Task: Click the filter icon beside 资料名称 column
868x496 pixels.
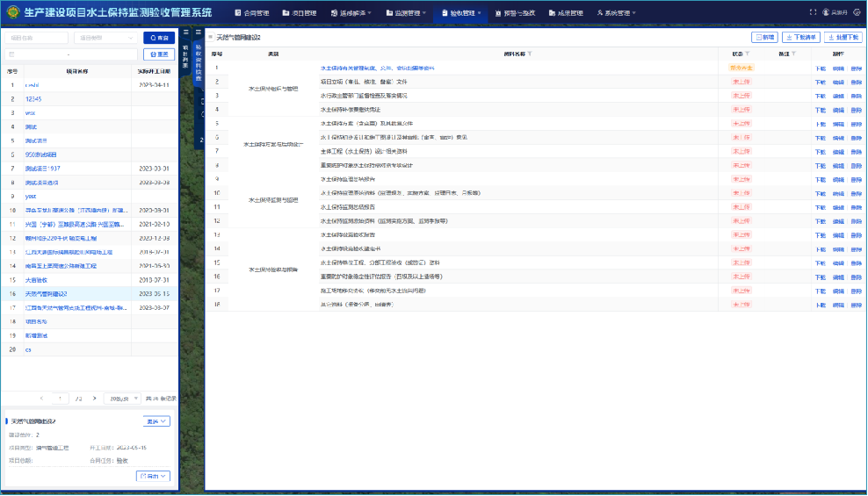Action: [528, 54]
